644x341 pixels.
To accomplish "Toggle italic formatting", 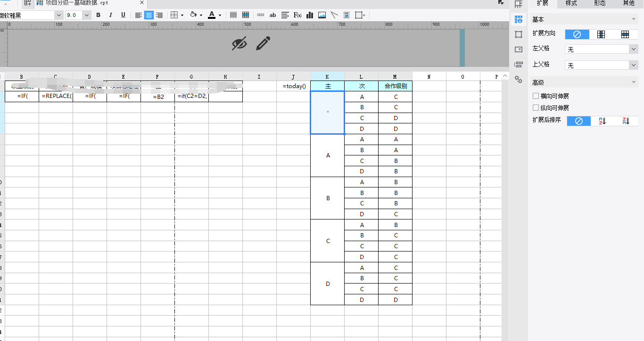I will 111,15.
